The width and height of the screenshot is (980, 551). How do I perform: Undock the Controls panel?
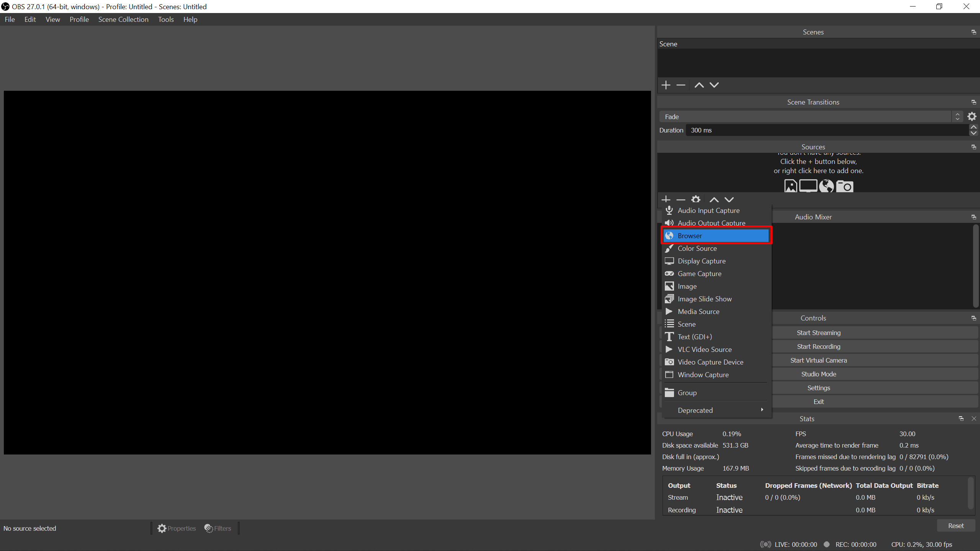pos(974,318)
